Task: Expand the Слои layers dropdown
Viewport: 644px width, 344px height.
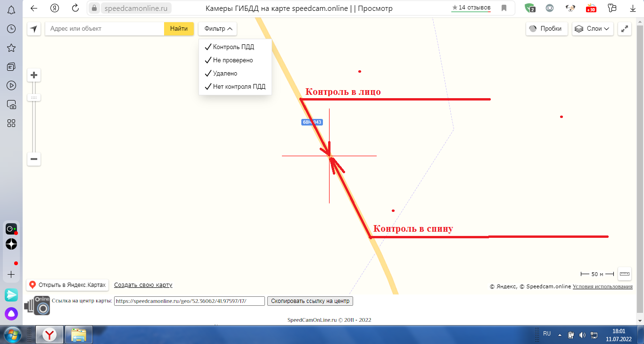Action: click(593, 29)
